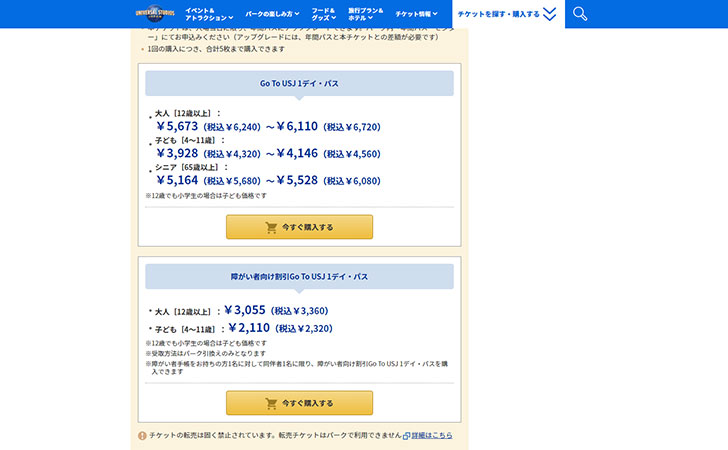Click the external-link icon before 詳細はこちら

(406, 436)
